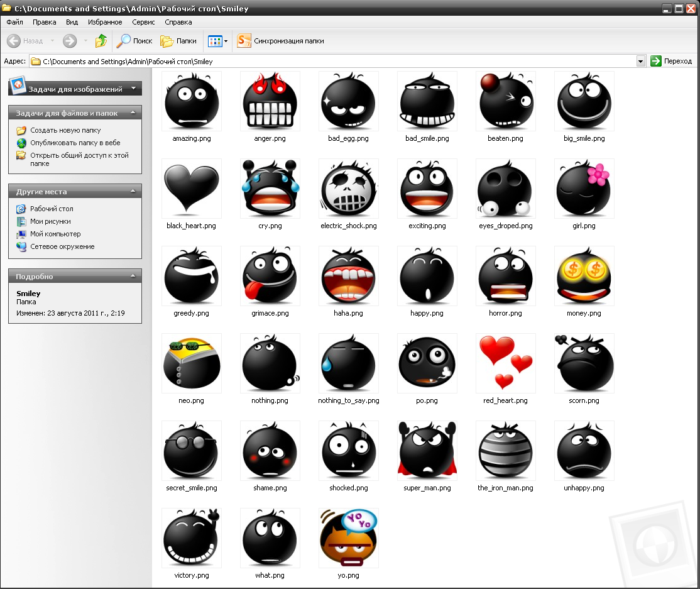
Task: Open Search (Поиск) magnifier tool
Action: point(124,41)
